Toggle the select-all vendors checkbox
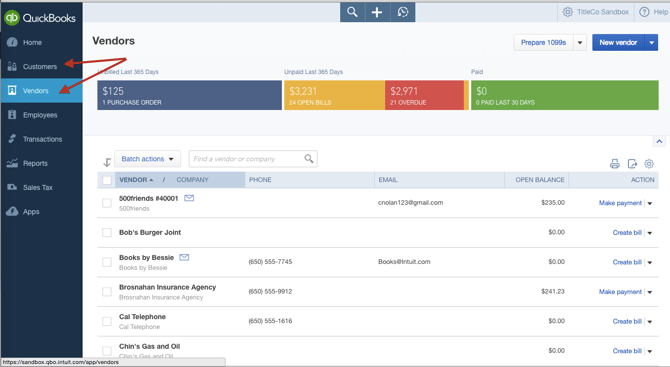Viewport: 670px width, 367px height. [107, 180]
